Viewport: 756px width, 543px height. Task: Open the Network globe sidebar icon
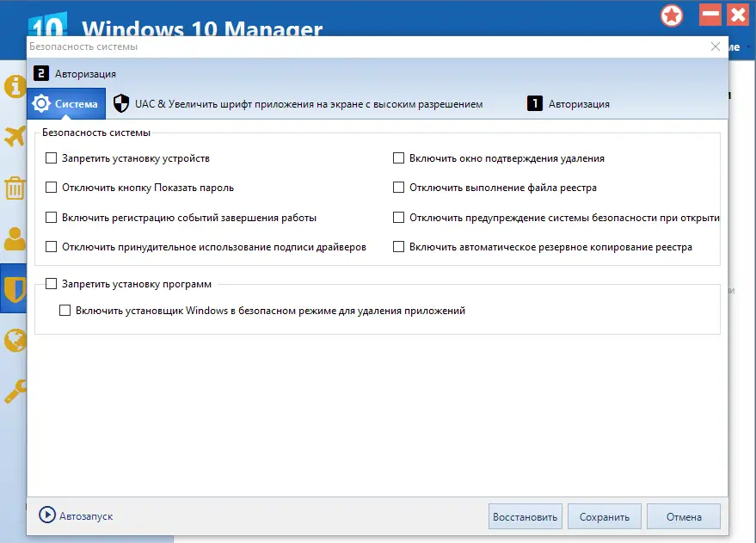[15, 341]
